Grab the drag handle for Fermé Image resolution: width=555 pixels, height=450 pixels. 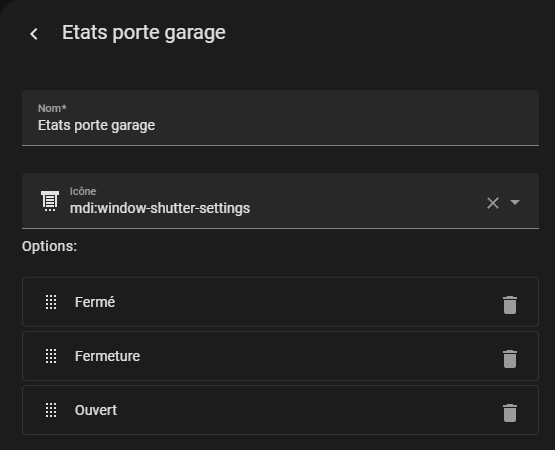(51, 302)
